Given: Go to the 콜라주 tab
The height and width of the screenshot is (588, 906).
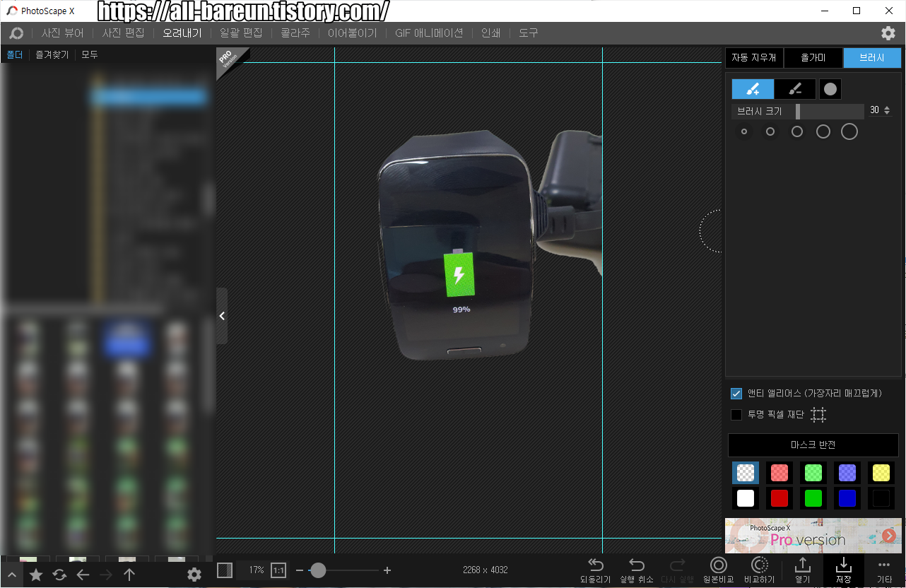Looking at the screenshot, I should pyautogui.click(x=295, y=33).
